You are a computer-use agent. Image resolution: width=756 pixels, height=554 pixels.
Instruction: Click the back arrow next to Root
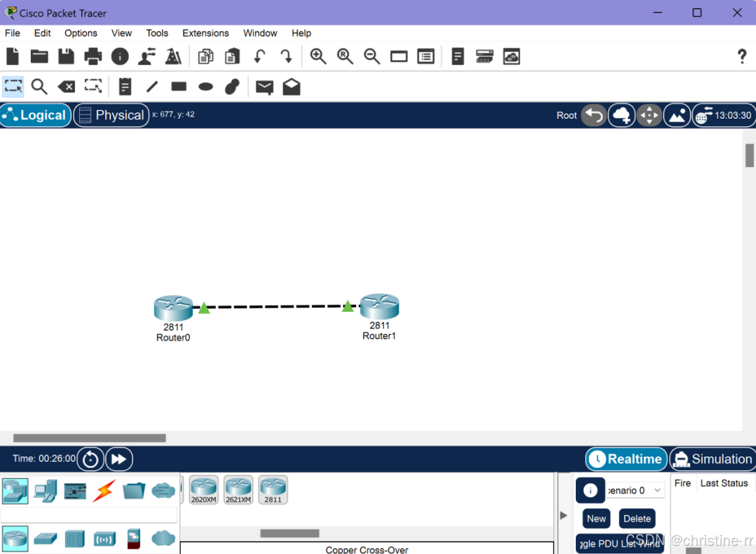594,116
